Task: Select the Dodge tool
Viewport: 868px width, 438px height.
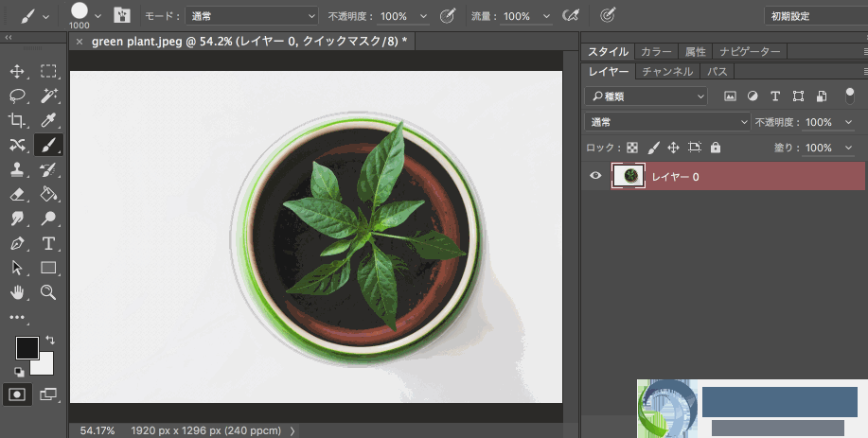Action: (x=48, y=219)
